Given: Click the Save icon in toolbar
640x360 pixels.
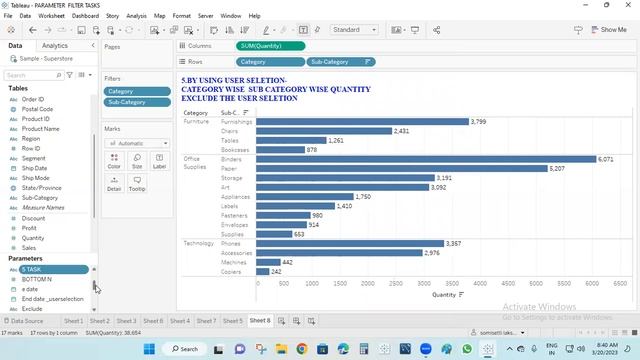Looking at the screenshot, I should (x=81, y=30).
